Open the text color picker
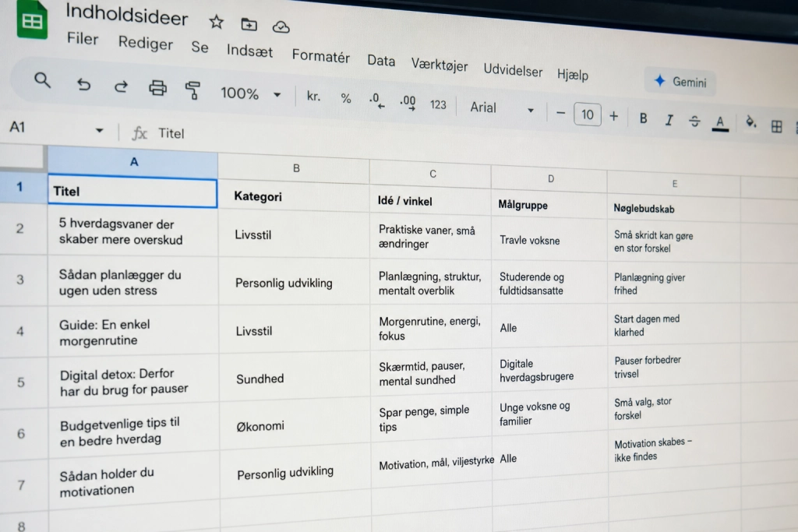This screenshot has height=532, width=798. (x=719, y=122)
